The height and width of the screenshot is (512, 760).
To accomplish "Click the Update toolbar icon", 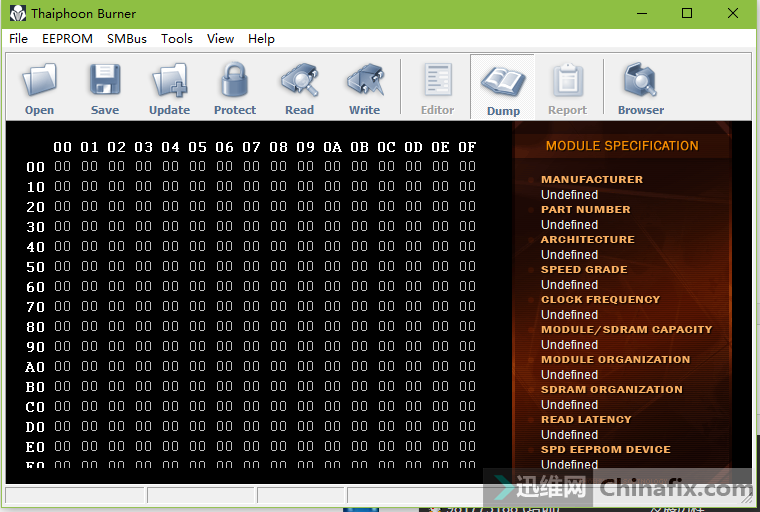I will tap(170, 80).
